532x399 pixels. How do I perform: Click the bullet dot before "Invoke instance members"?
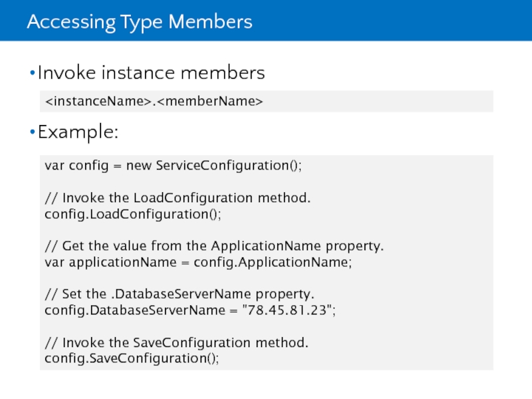33,73
